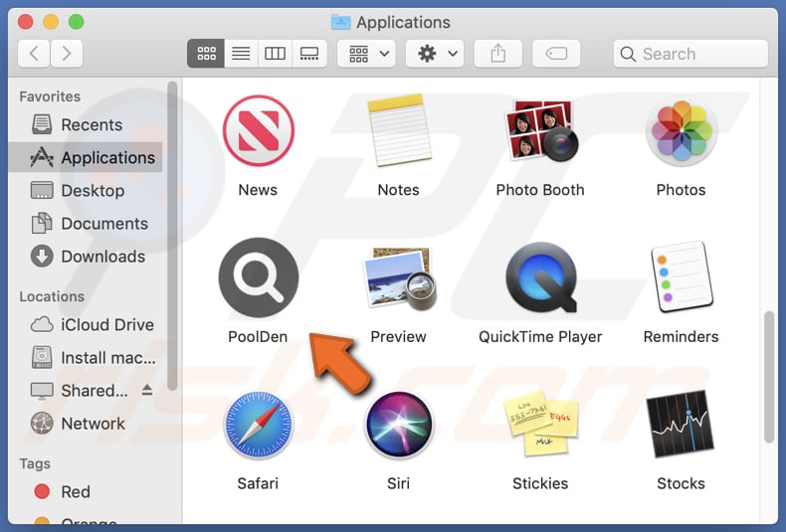Open the group-by arrangement dropdown

point(366,53)
